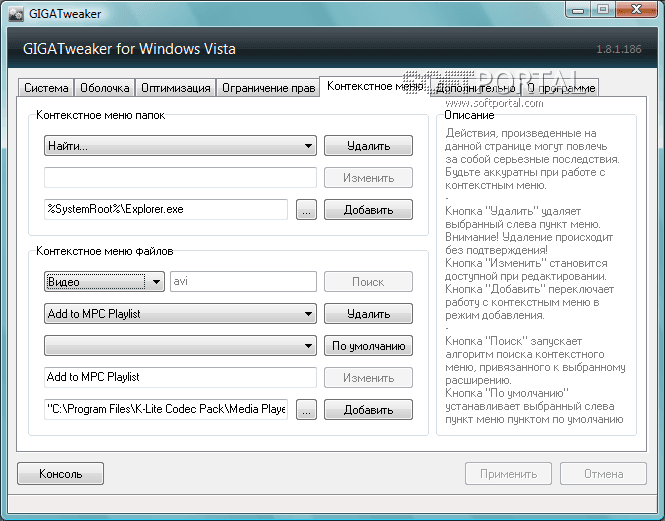This screenshot has height=521, width=665.
Task: Click the version number 1.8.1.186
Action: pyautogui.click(x=619, y=49)
